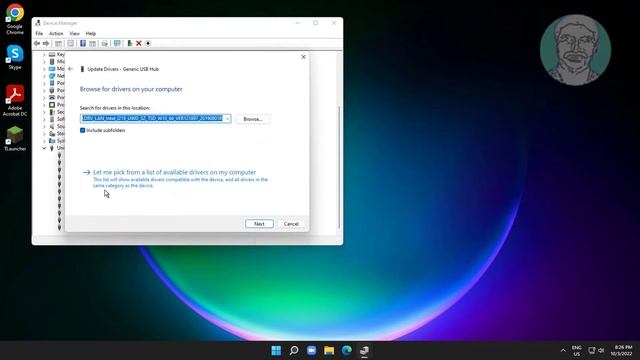Expand the Processors node chevron
This screenshot has width=640, height=360.
(x=44, y=105)
